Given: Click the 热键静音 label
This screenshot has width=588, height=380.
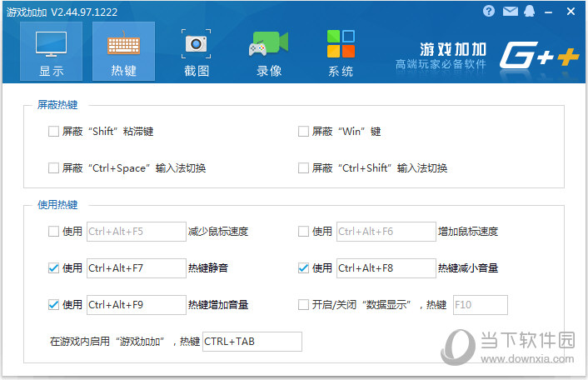Looking at the screenshot, I should 208,267.
